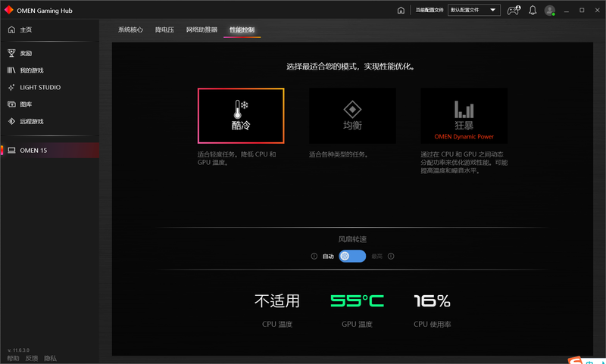Click the balanced diamond icon

click(352, 110)
